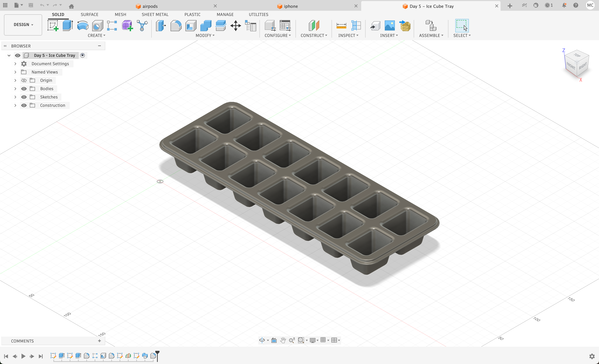This screenshot has height=364, width=599.
Task: Open the Help question mark menu
Action: (576, 5)
